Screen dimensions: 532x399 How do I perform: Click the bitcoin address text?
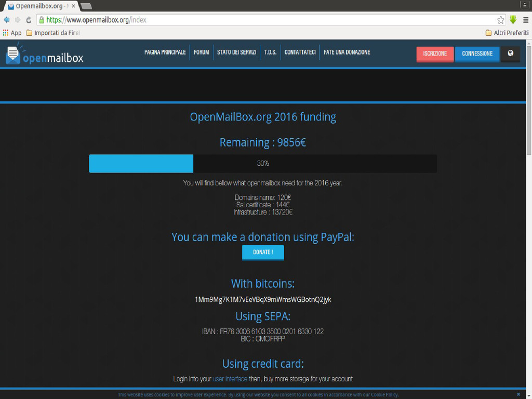click(x=263, y=300)
